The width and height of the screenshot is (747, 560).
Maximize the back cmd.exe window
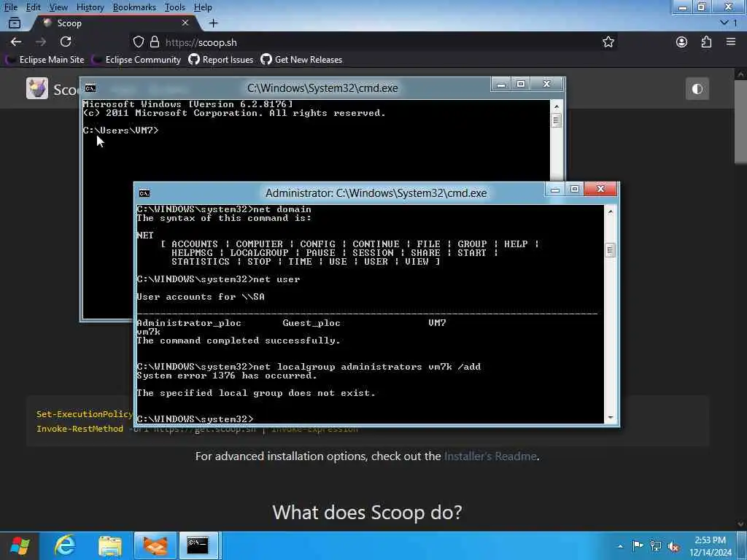coord(521,85)
